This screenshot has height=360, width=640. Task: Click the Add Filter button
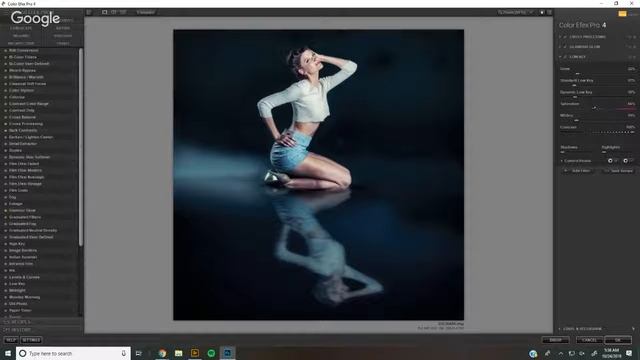[x=579, y=171]
